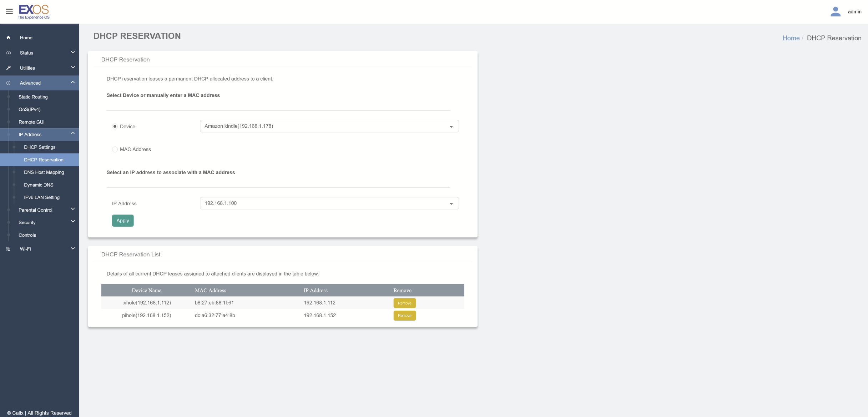
Task: Click Calix All Rights Reserved footer
Action: [39, 413]
